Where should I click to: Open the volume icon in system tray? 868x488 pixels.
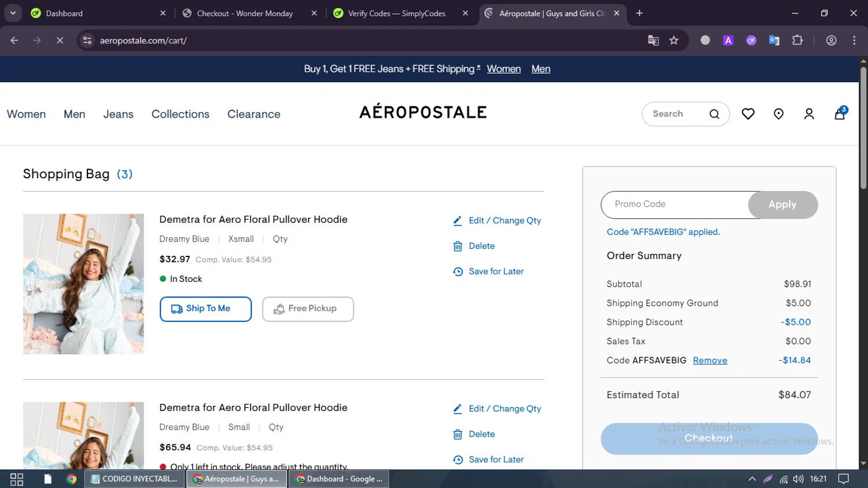coord(799,479)
